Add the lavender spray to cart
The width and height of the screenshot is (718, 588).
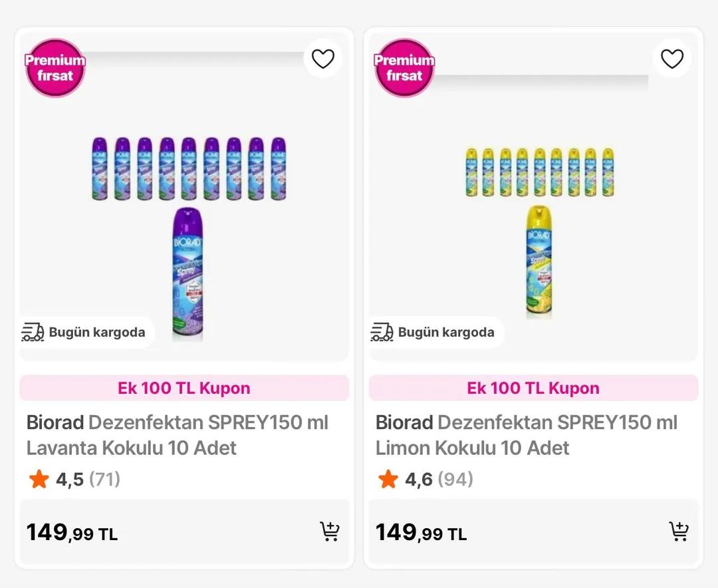[x=330, y=531]
